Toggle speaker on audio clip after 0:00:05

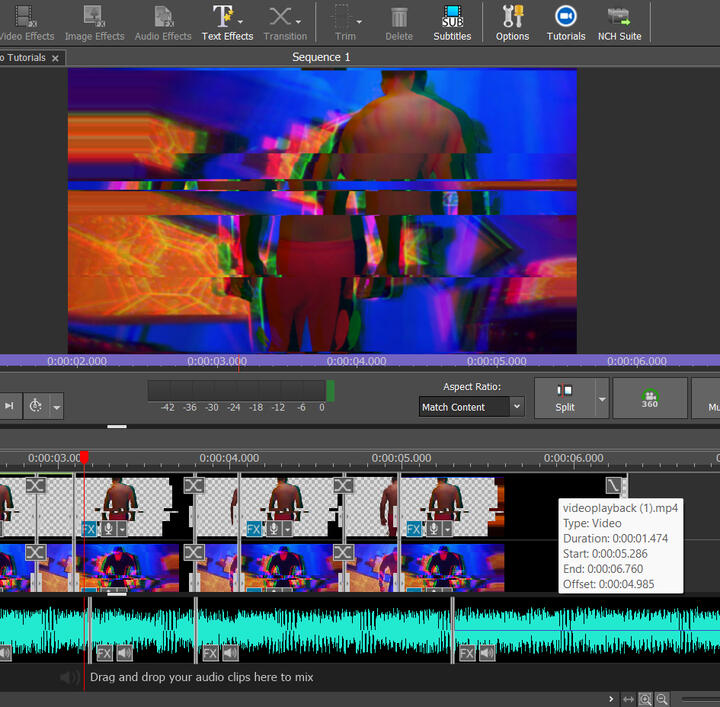point(487,654)
